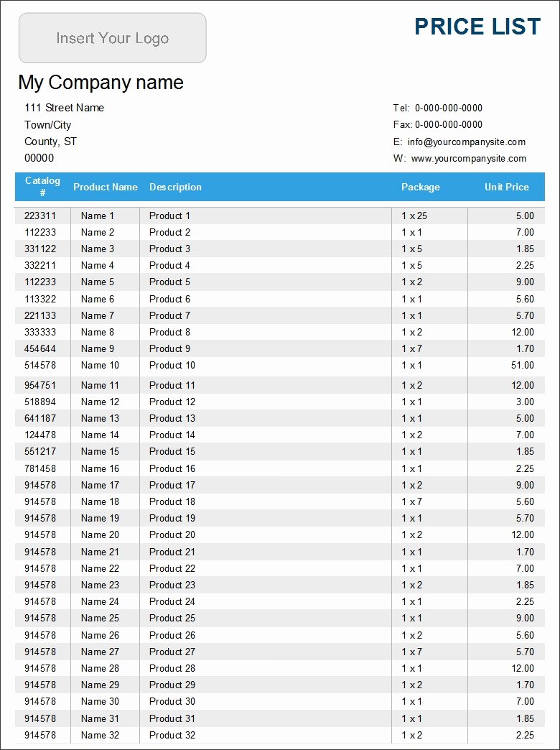Image resolution: width=560 pixels, height=750 pixels.
Task: Click catalog number 781458
Action: pyautogui.click(x=40, y=468)
